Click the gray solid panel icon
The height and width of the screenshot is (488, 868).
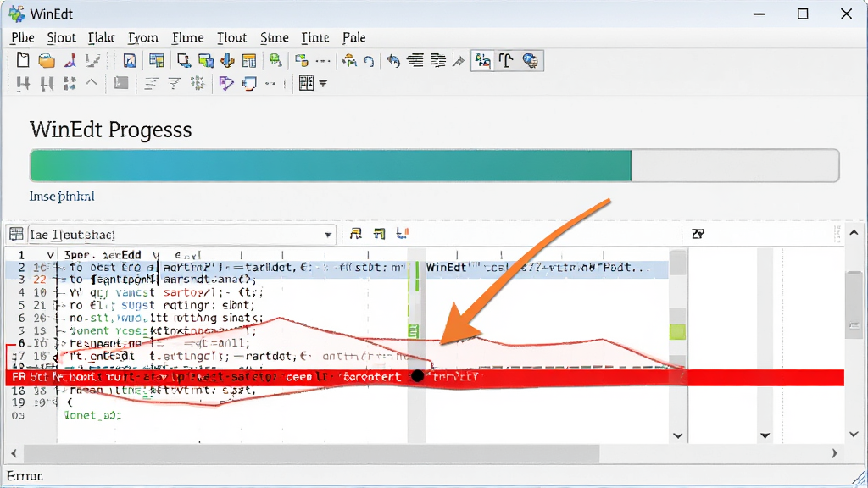[x=121, y=83]
